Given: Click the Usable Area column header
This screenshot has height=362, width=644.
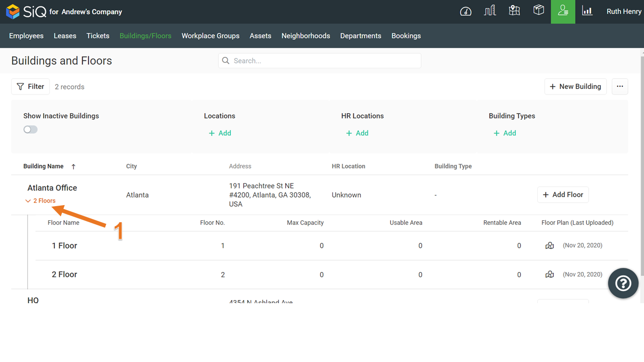Looking at the screenshot, I should [x=406, y=223].
